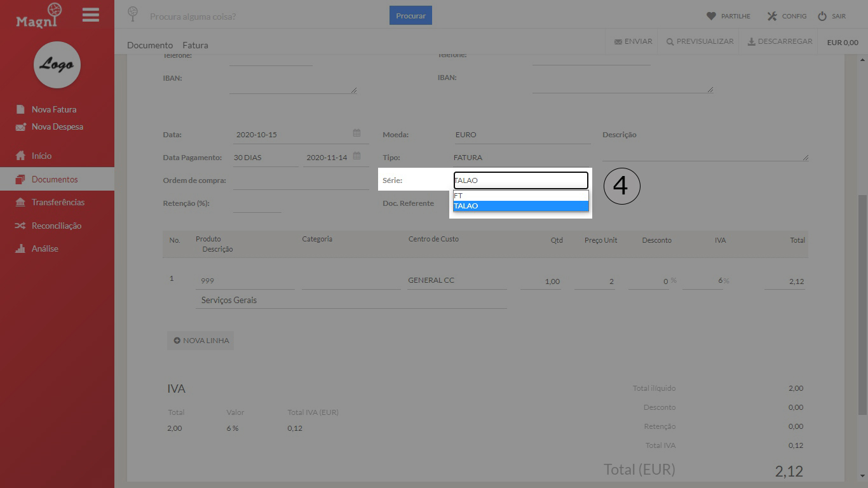
Task: Click the Documentos stacked pages icon
Action: 20,179
